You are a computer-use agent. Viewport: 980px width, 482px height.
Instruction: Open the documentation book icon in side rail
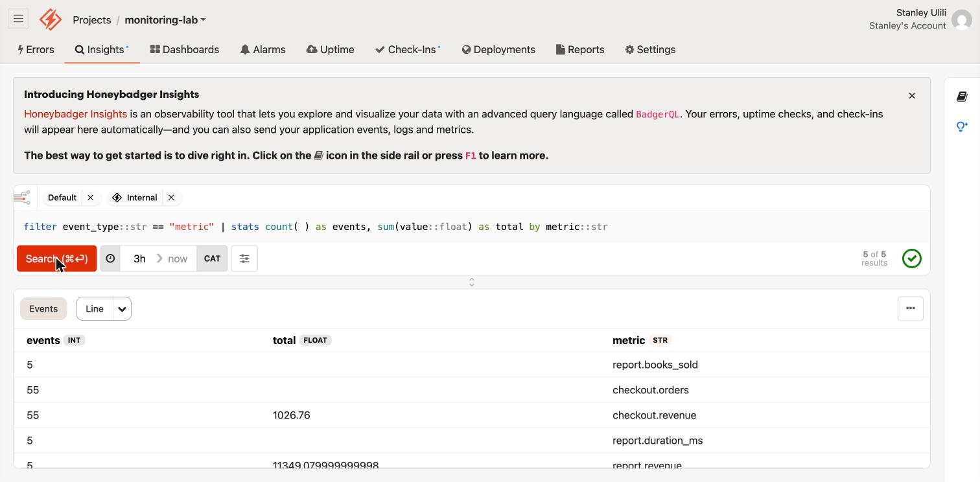coord(962,97)
